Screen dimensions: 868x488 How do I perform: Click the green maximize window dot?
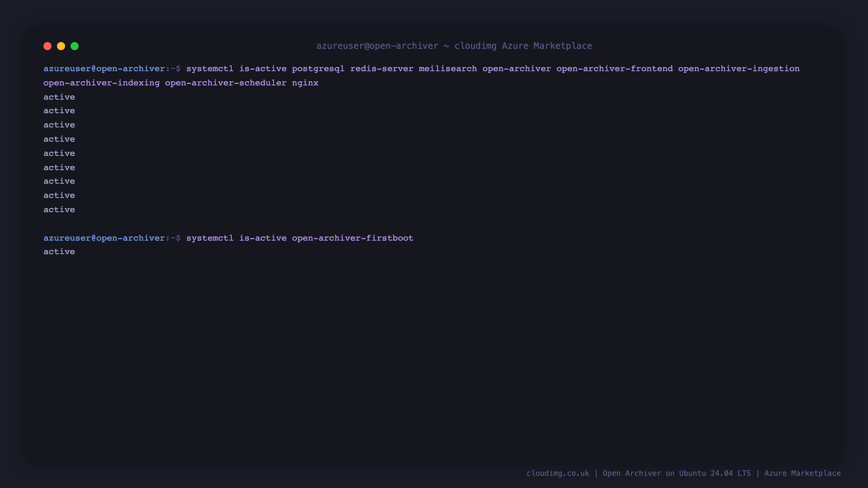coord(75,46)
